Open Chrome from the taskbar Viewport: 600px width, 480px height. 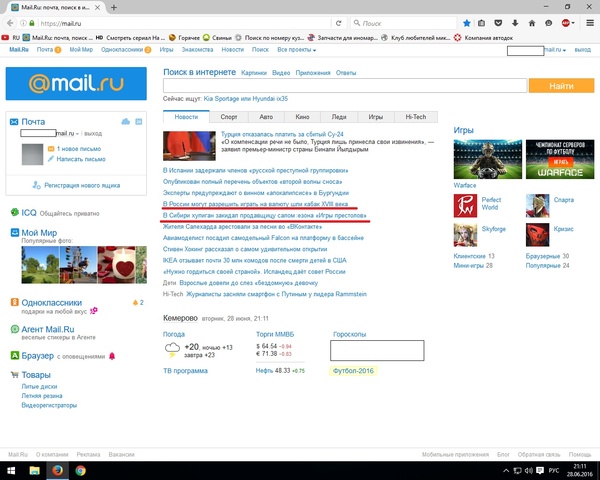click(x=80, y=470)
